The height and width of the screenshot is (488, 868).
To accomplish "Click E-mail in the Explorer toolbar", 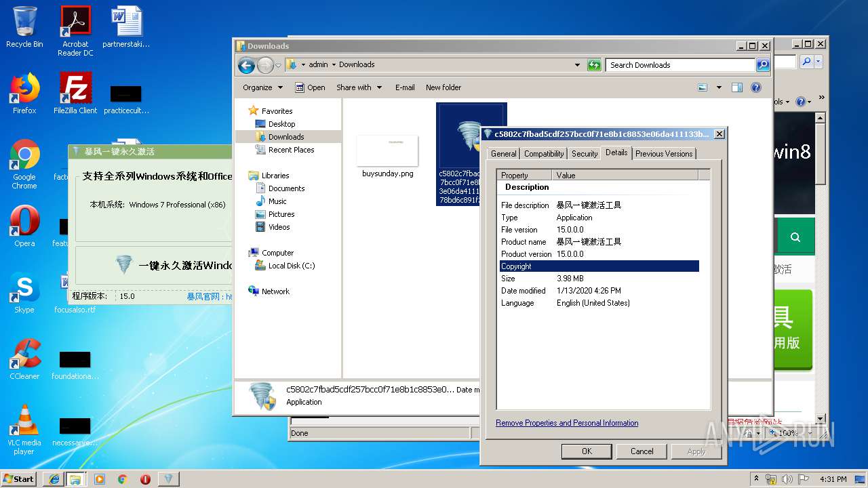I will pos(405,87).
